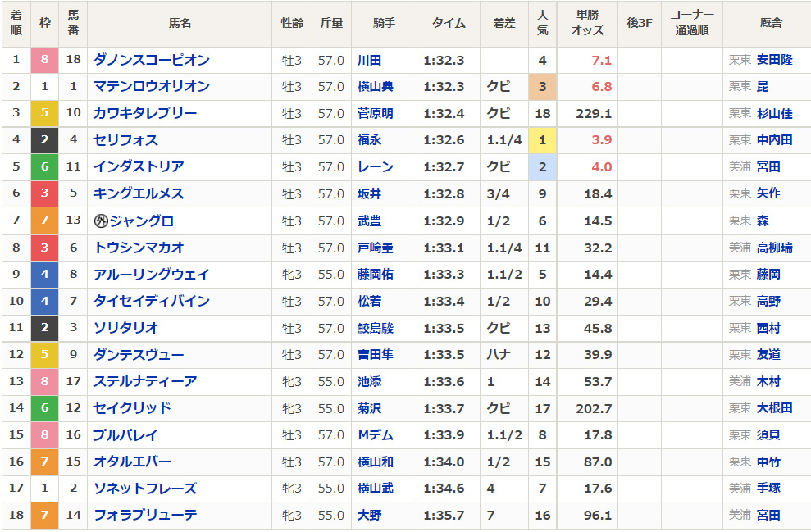Open horse ダンテスヴュー page
The image size is (811, 532).
coord(139,355)
